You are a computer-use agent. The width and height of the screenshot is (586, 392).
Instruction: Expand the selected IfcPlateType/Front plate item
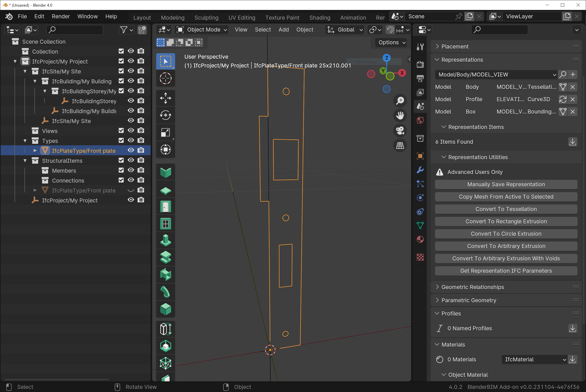tap(35, 151)
